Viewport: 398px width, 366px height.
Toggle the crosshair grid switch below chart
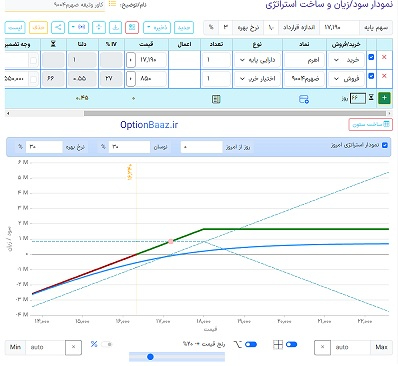pos(291,344)
